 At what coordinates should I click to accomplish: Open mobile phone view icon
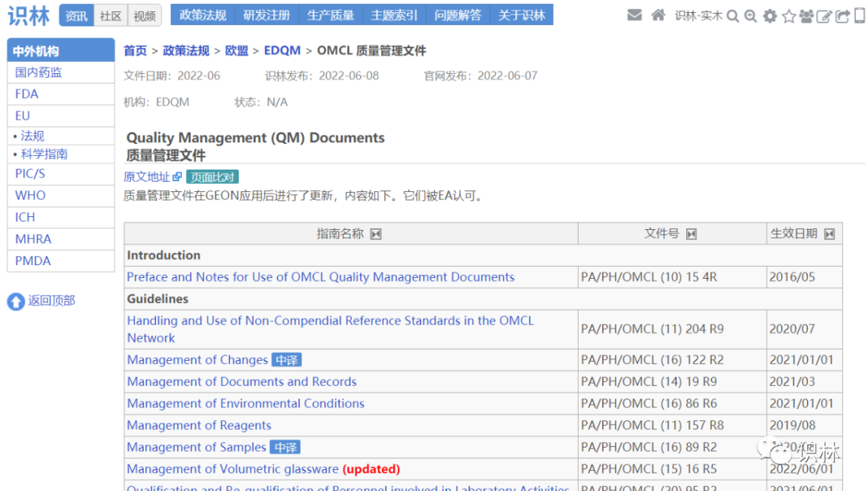(860, 15)
